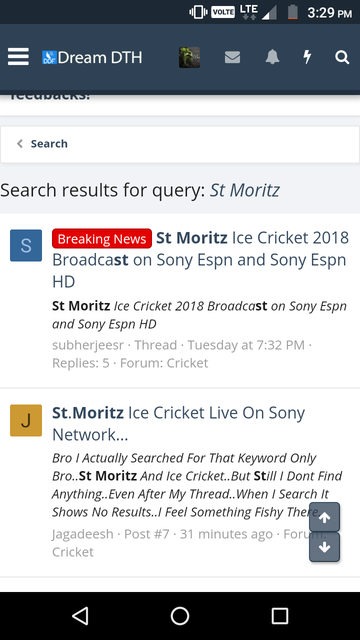Go back to Search breadcrumb

tap(49, 144)
